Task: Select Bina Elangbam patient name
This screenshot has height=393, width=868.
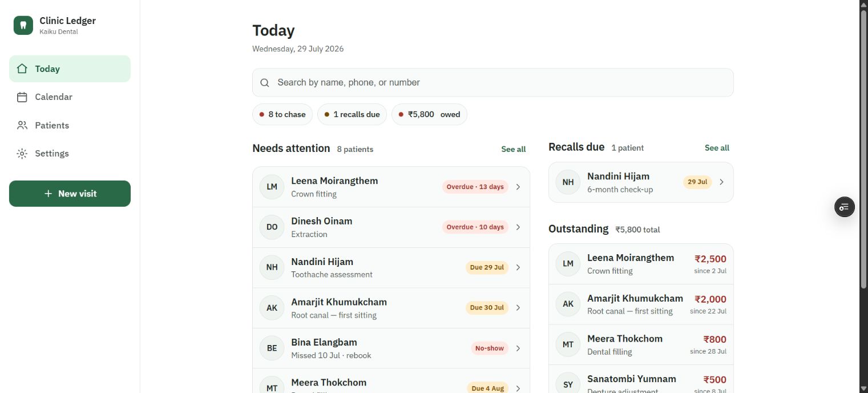Action: coord(324,342)
